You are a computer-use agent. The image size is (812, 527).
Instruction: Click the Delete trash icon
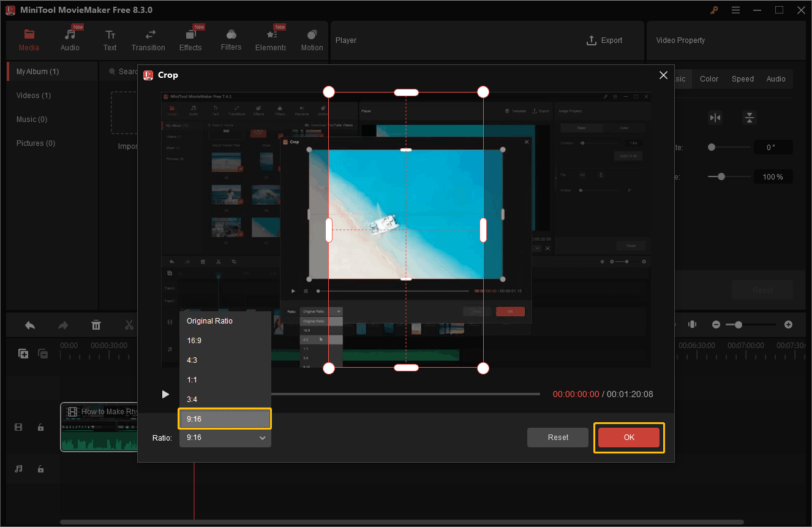point(96,325)
